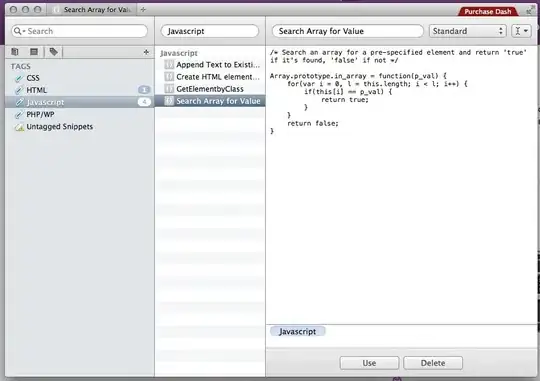Click the Untagged Snippets icon

[x=19, y=127]
